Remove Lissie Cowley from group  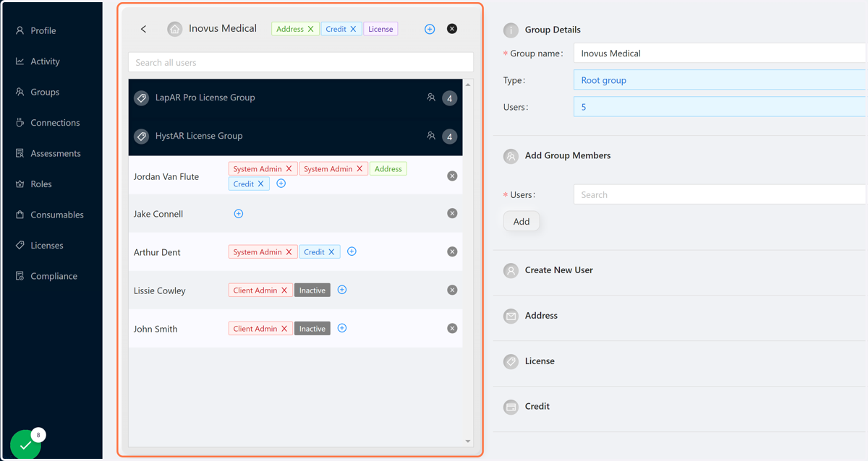(x=452, y=290)
